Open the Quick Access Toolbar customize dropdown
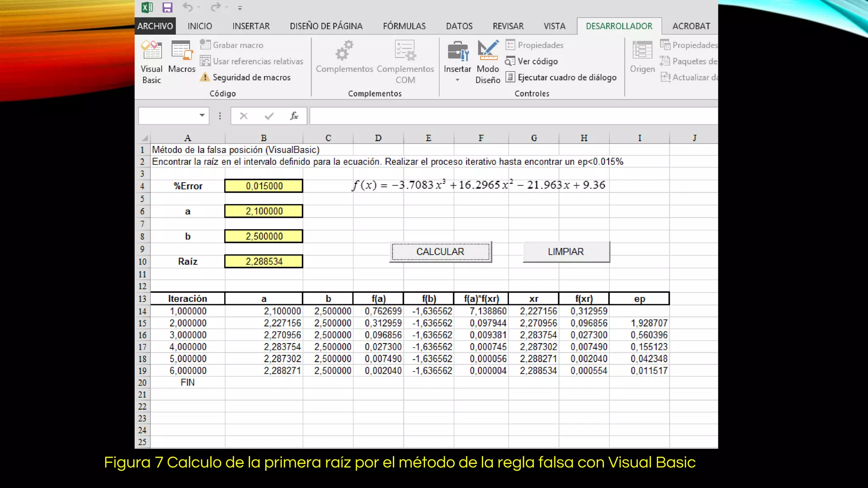The image size is (868, 488). (240, 8)
